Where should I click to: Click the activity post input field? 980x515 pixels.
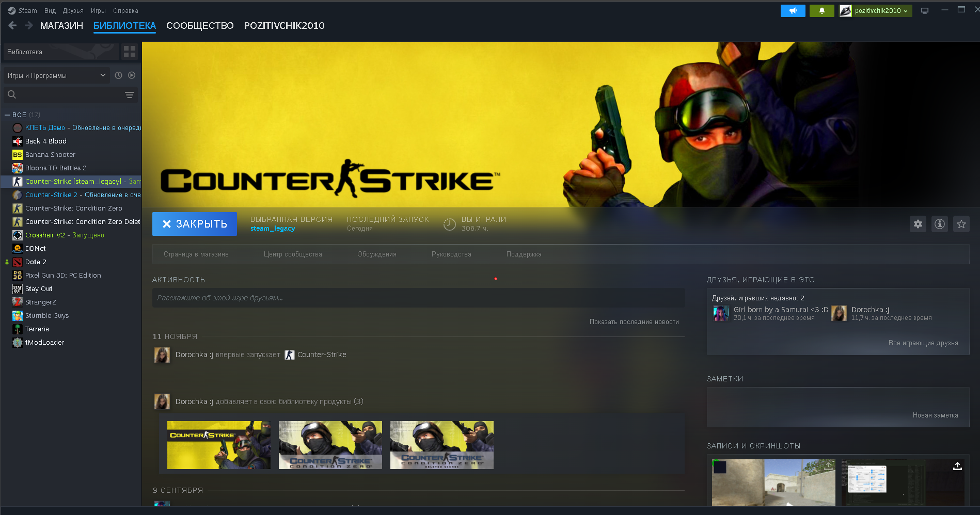click(418, 298)
